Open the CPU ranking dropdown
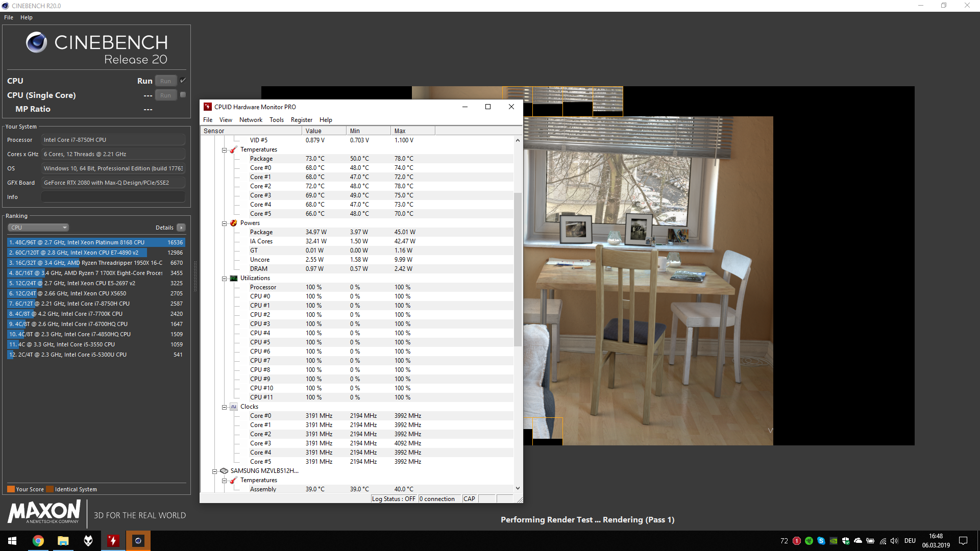Screen dimensions: 980x551 (38, 228)
